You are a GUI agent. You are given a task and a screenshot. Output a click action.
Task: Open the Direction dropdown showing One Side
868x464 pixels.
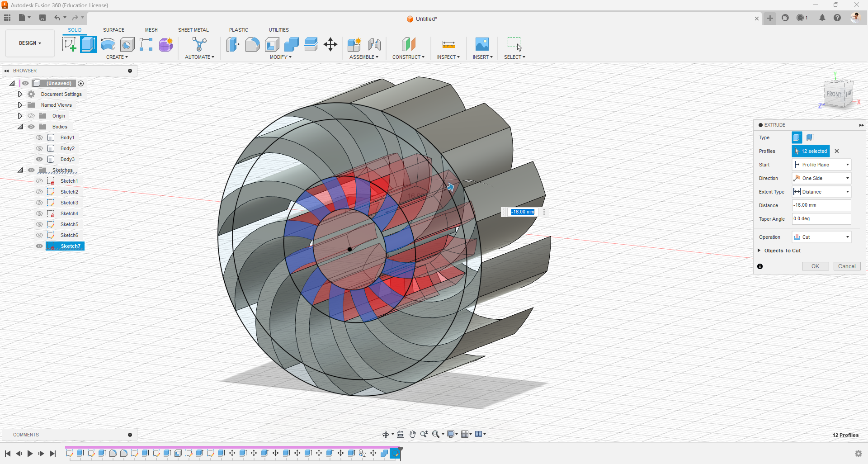click(821, 178)
